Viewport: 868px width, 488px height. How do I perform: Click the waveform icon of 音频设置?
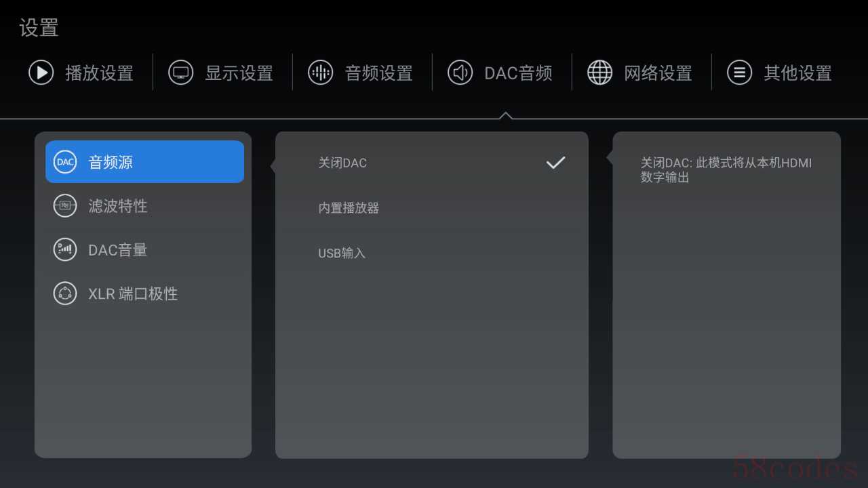click(320, 73)
